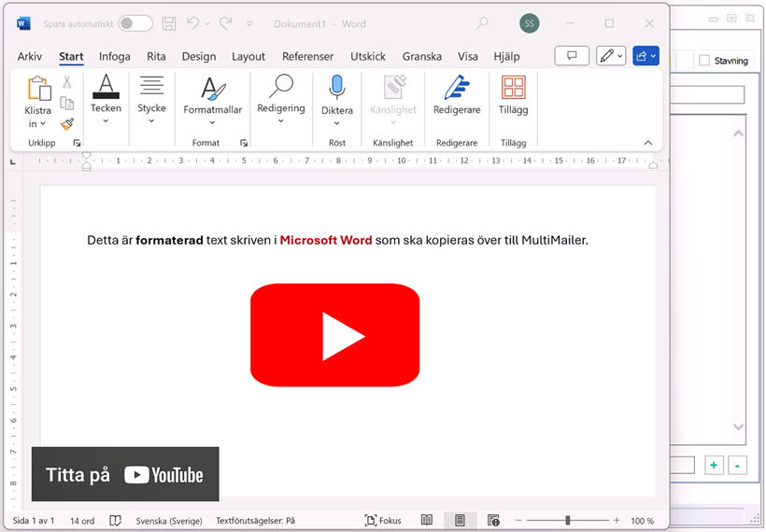Switch to the Granska tab
Image resolution: width=766 pixels, height=532 pixels.
pyautogui.click(x=422, y=57)
